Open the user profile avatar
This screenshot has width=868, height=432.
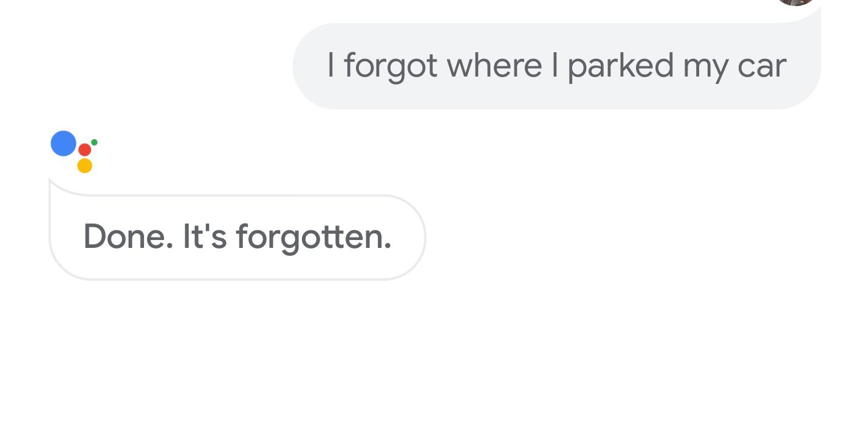795,2
